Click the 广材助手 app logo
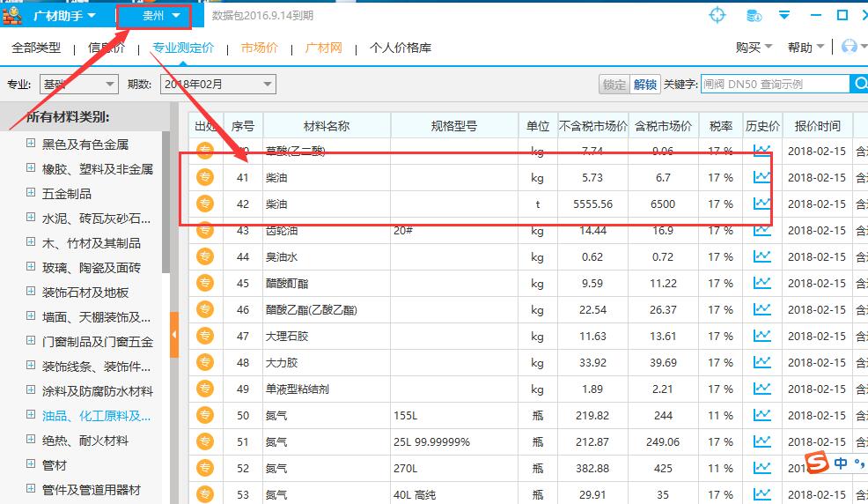This screenshot has height=504, width=868. click(x=12, y=16)
